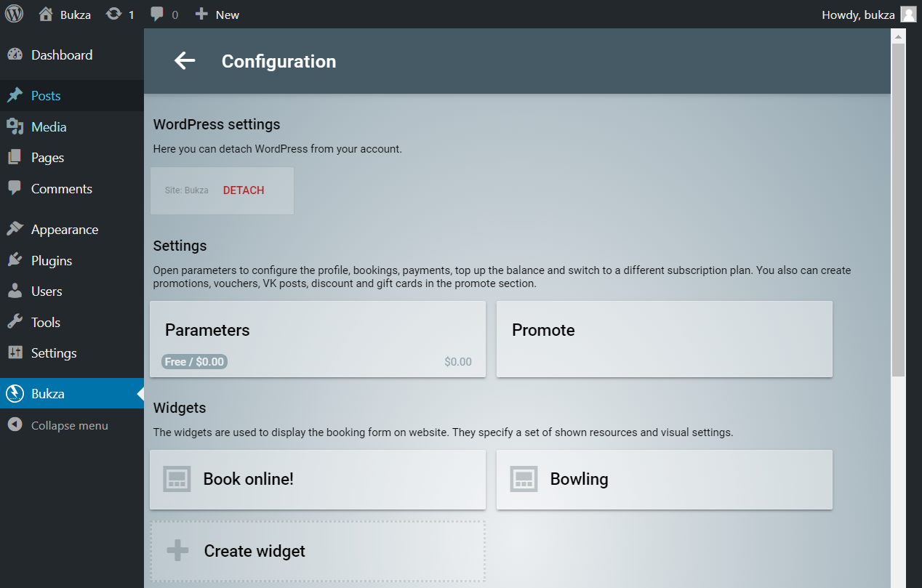
Task: Click the Book online! widget icon
Action: pos(177,479)
